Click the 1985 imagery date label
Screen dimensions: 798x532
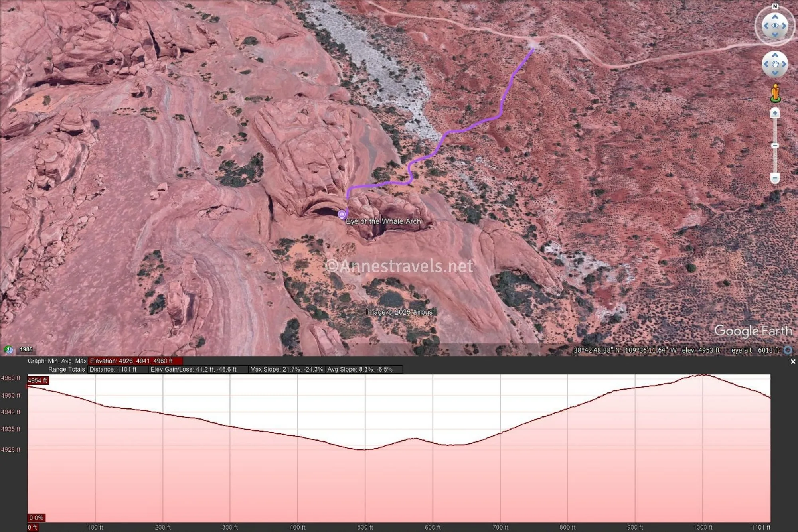tap(26, 350)
